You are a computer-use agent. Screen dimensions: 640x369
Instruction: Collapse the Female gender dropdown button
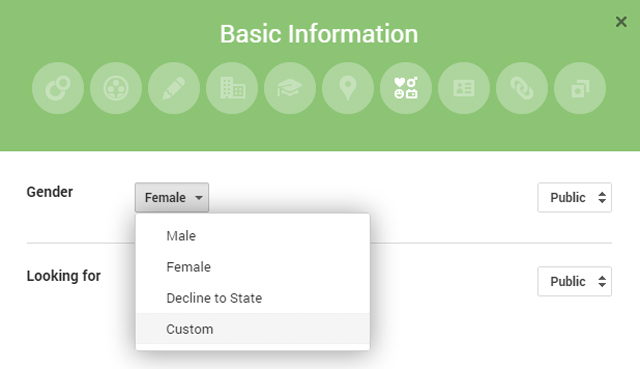(172, 198)
